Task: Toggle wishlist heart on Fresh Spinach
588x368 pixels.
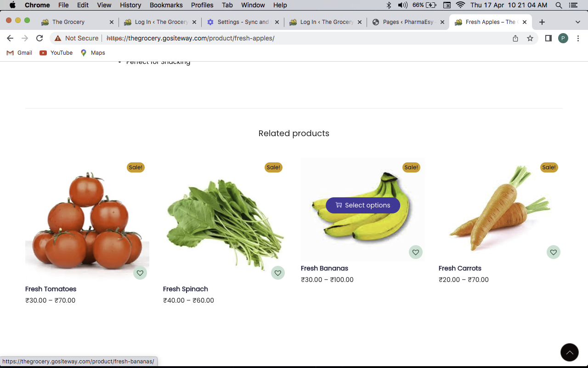Action: click(278, 273)
